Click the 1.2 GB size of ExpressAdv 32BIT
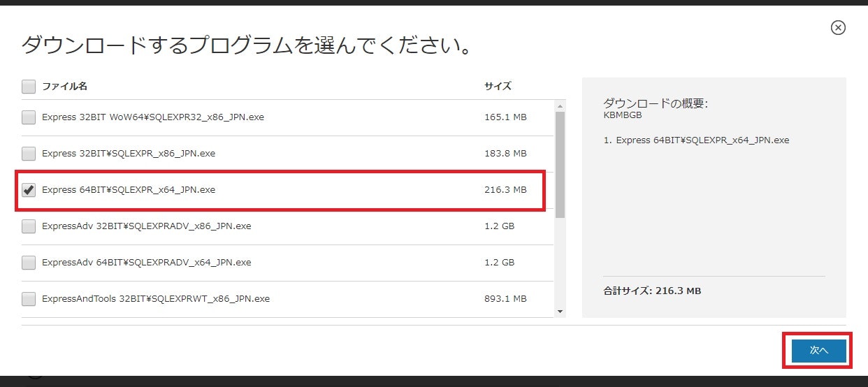868x387 pixels. click(x=499, y=226)
